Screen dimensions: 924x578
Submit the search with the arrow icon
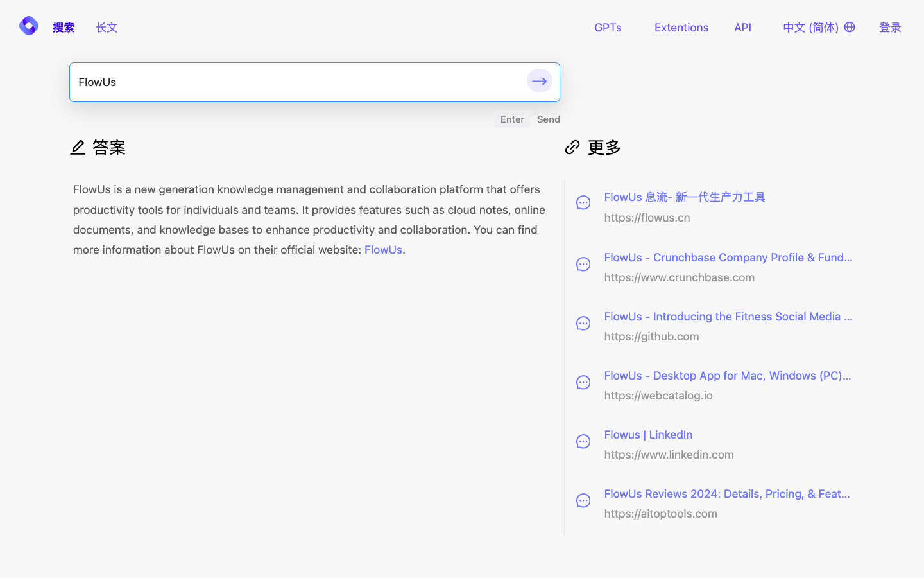tap(539, 81)
